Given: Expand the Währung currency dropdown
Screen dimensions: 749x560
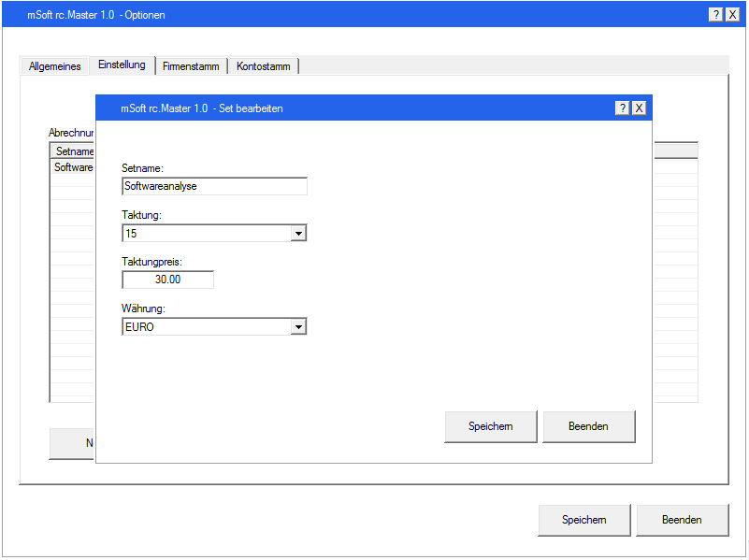Looking at the screenshot, I should pyautogui.click(x=298, y=326).
